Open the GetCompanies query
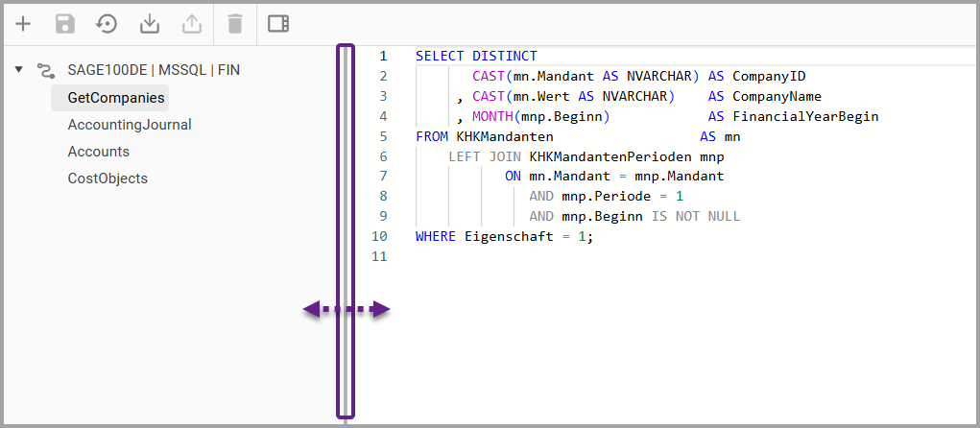Screen dimensions: 980x428 [x=116, y=98]
